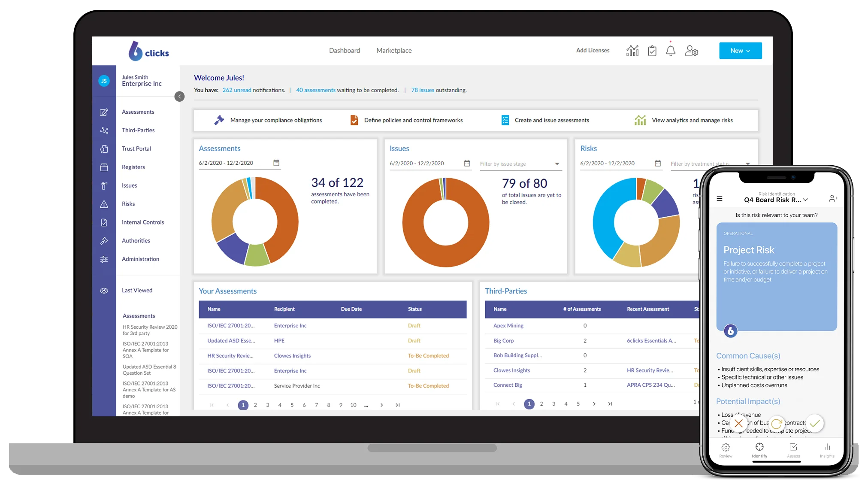The image size is (868, 485).
Task: Open the Marketplace tab
Action: click(394, 51)
